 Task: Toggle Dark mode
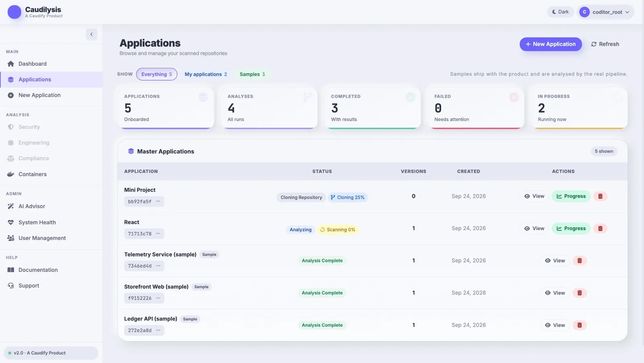click(x=560, y=12)
